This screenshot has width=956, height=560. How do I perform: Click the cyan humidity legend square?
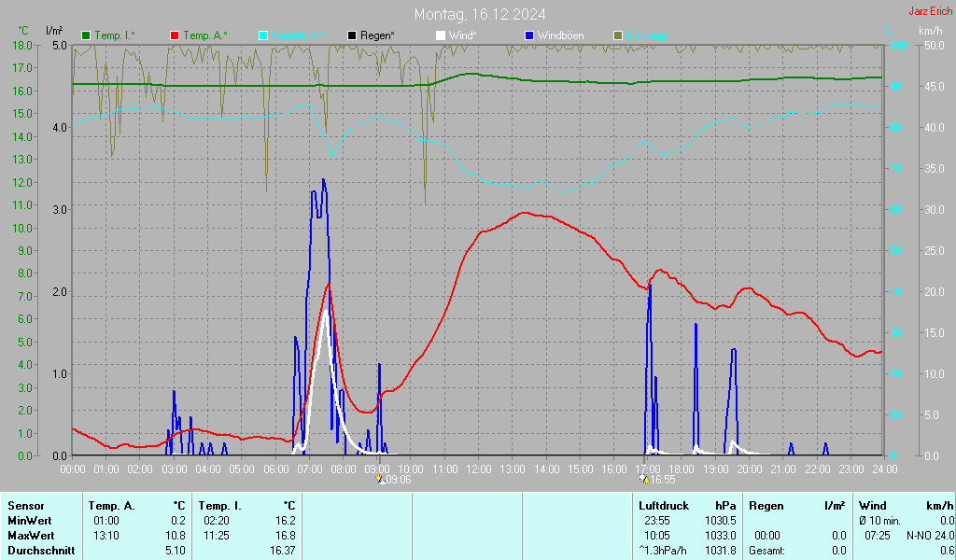point(263,35)
